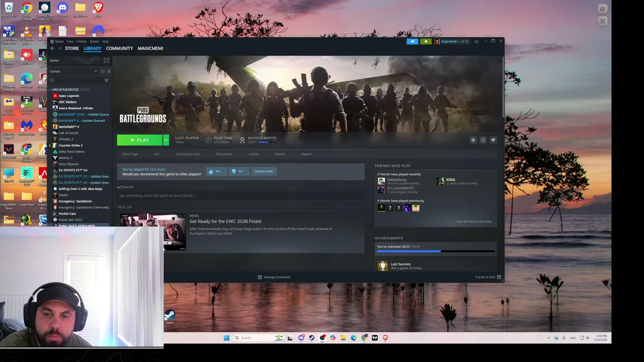644x362 pixels.
Task: Open the Help menu
Action: coord(105,41)
